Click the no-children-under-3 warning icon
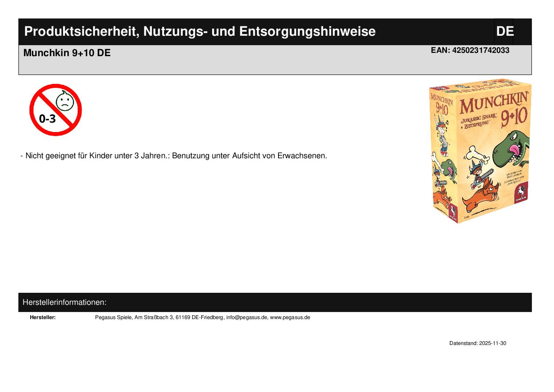Viewport: 554px width, 392px height. pos(55,110)
